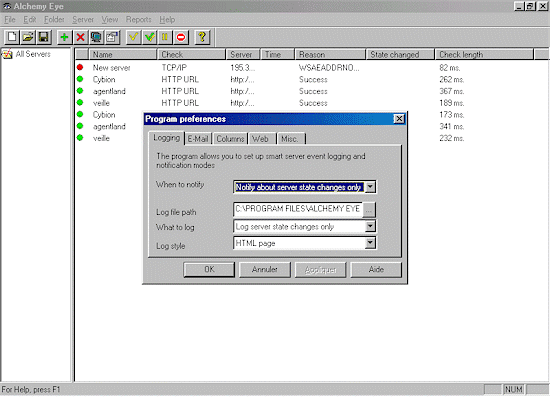Switch to the E-Mail tab

click(198, 139)
